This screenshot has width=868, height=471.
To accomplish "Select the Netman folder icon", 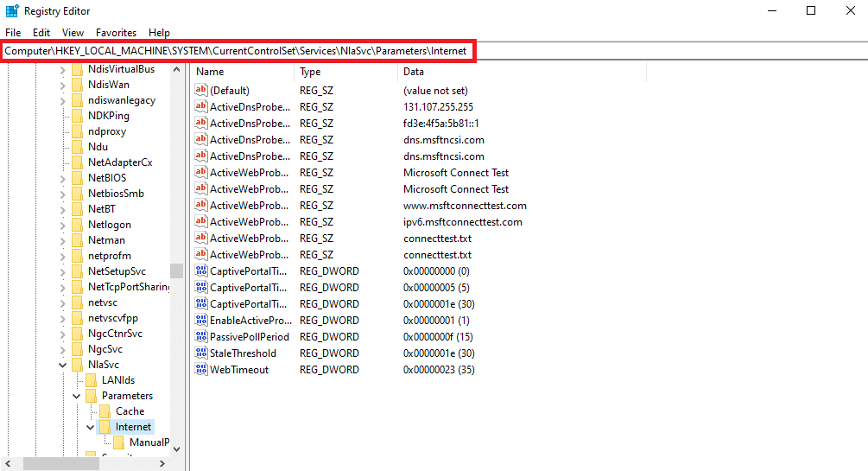I will coord(78,240).
